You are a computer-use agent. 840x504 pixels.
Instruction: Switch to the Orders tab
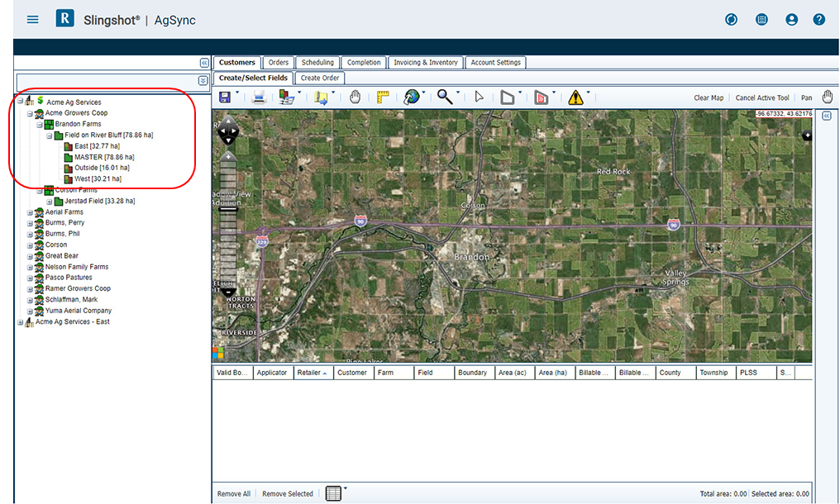click(279, 63)
